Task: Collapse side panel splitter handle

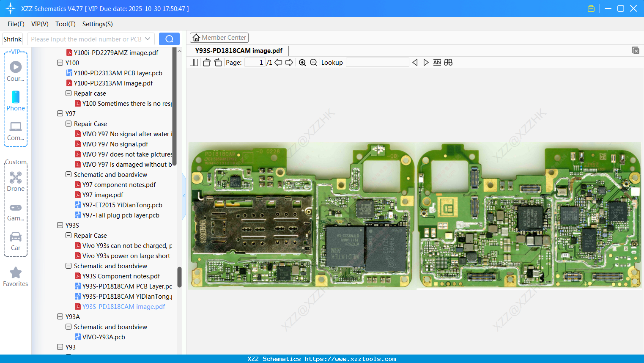Action: click(184, 195)
